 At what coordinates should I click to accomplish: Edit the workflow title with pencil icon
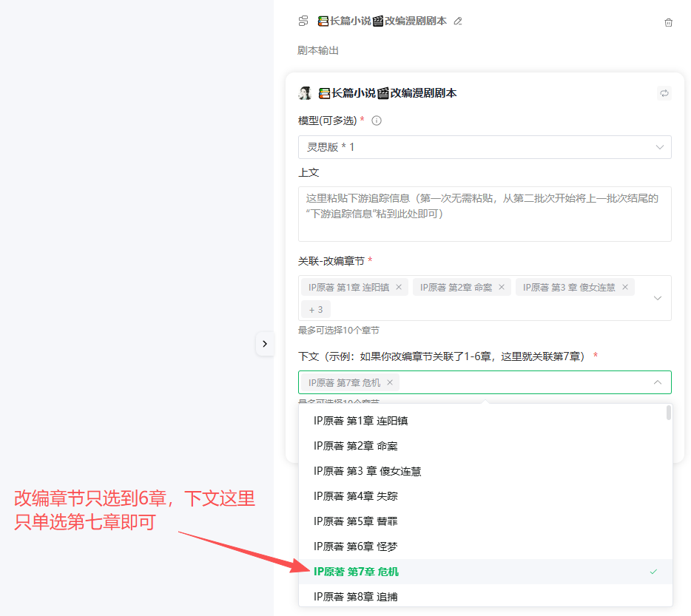[x=458, y=21]
